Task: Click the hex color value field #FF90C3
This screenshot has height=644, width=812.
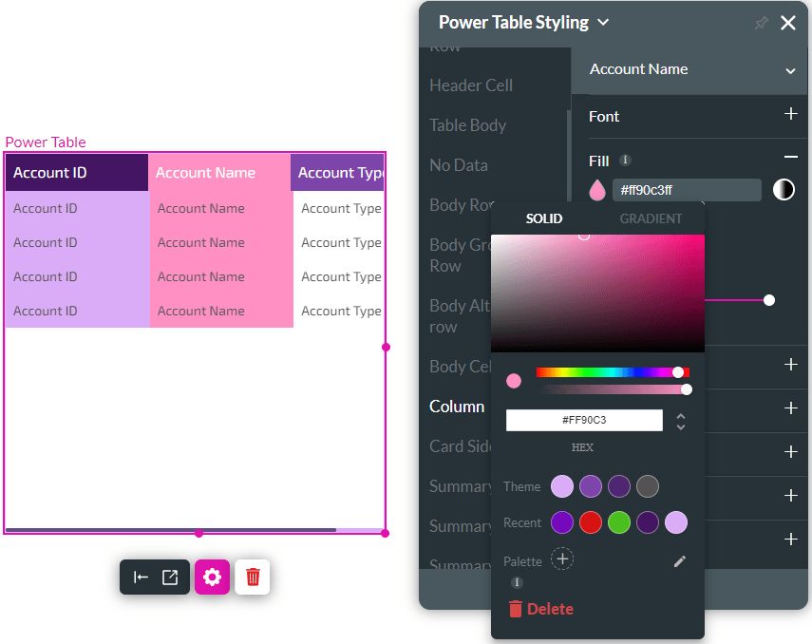Action: coord(583,420)
